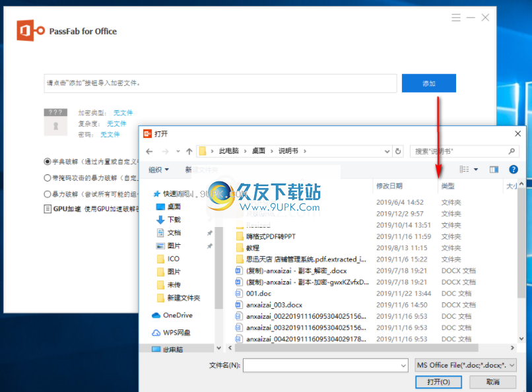Toggle the preview pane icon

494,169
